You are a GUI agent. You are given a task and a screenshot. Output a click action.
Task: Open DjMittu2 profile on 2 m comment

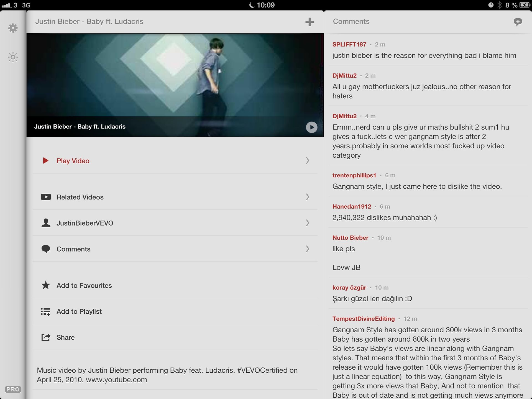344,76
